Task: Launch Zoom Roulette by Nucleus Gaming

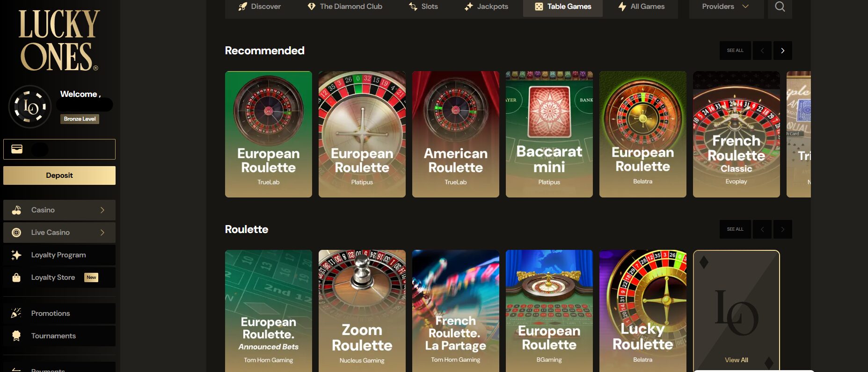Action: 362,311
